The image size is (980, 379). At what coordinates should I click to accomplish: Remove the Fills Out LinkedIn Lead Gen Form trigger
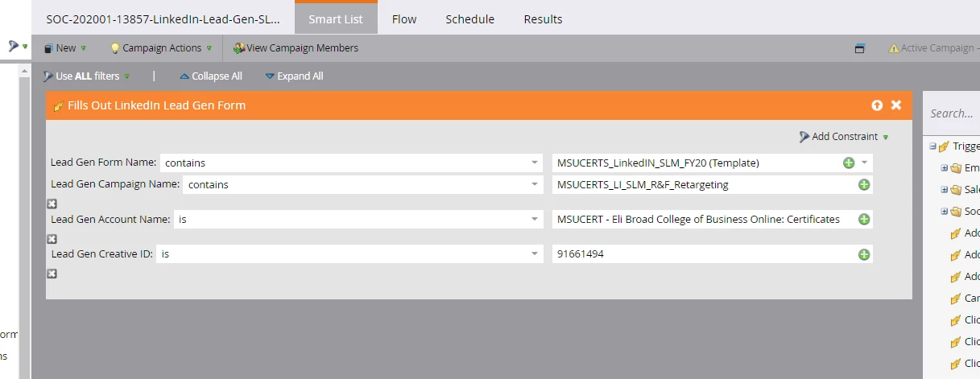click(896, 105)
